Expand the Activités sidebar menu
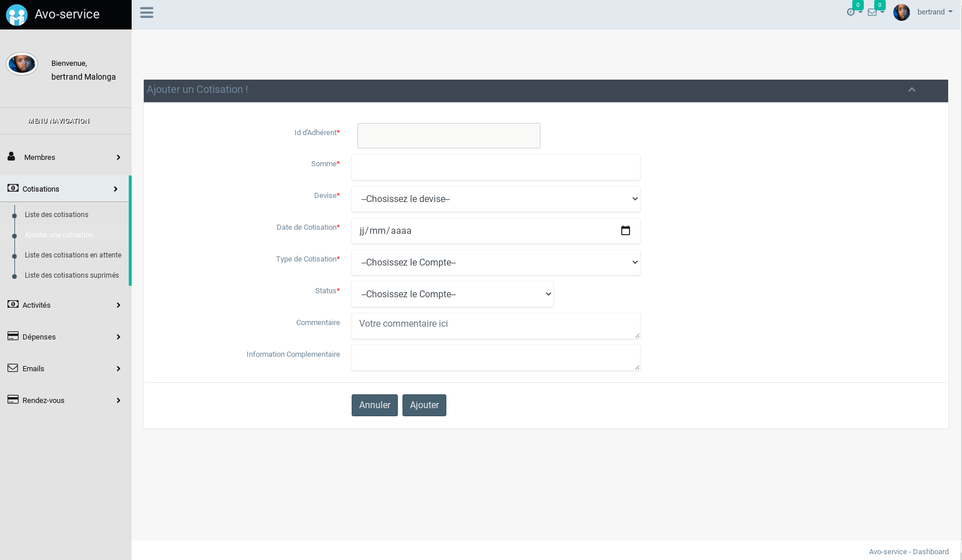 64,305
